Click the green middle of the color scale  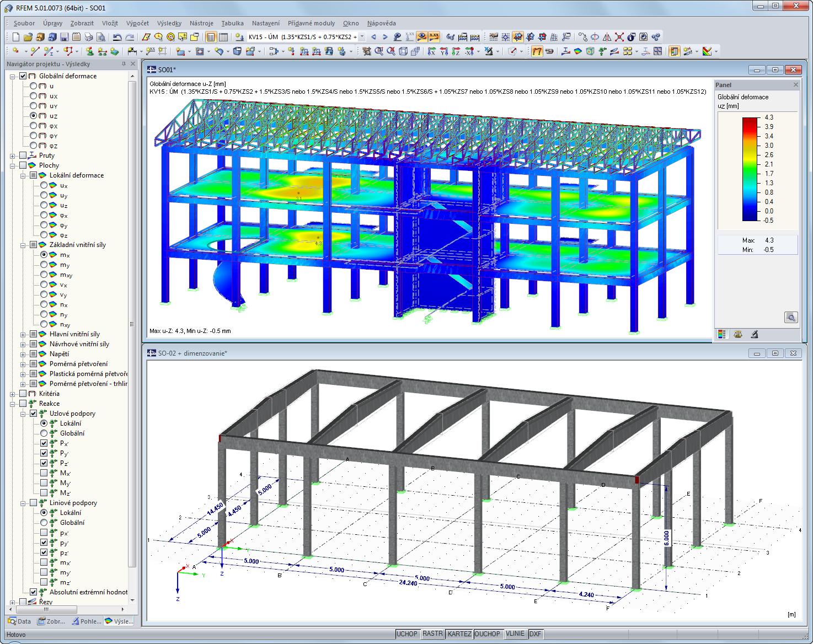pos(750,169)
